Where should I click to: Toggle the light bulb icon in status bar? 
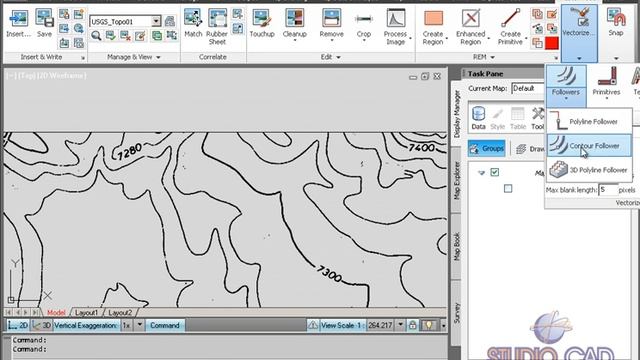coord(429,325)
